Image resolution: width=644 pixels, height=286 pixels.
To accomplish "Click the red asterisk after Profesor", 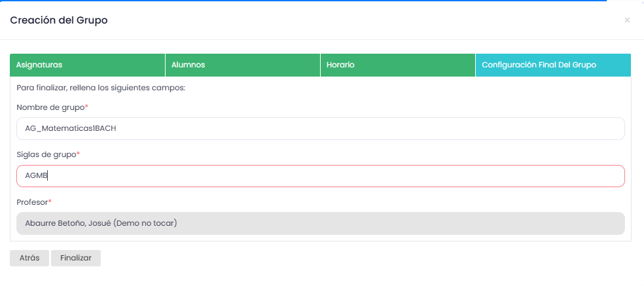I will point(50,201).
